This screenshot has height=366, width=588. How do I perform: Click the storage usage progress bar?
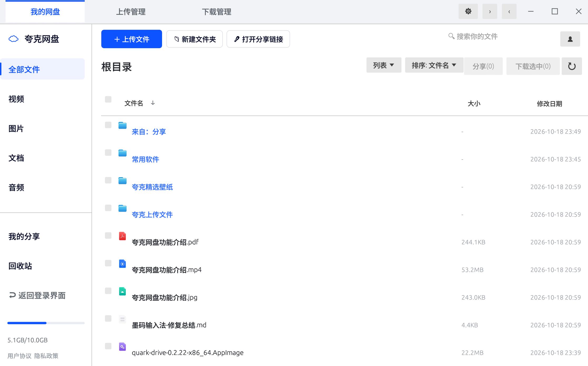(x=46, y=323)
